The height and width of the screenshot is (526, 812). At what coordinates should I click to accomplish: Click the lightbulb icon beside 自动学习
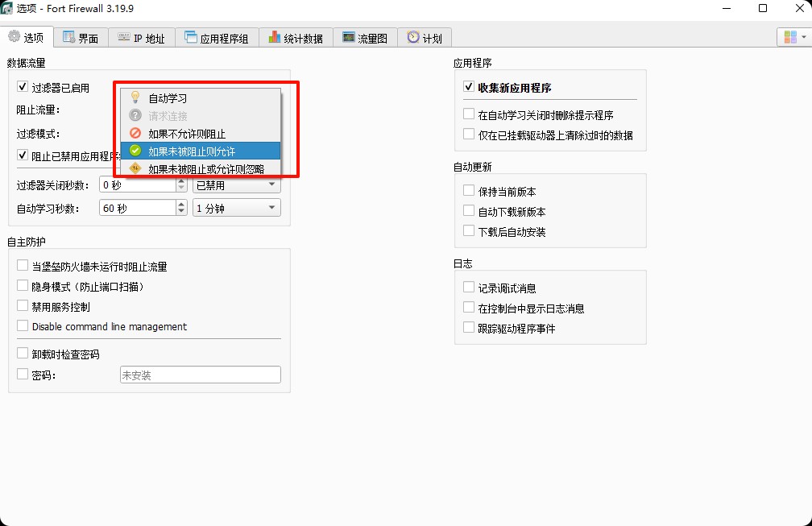pyautogui.click(x=135, y=96)
